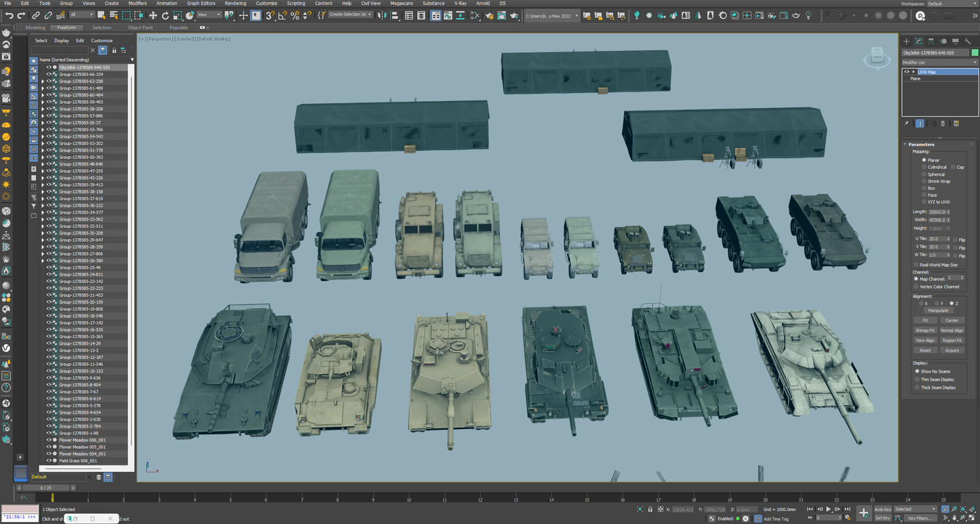Viewport: 980px width, 524px height.
Task: Open the Utilities wrench tab
Action: click(x=968, y=41)
